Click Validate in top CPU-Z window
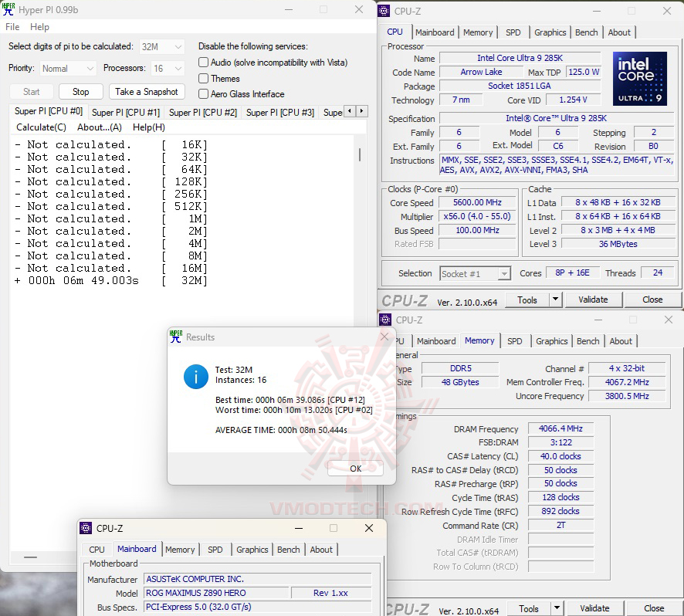 click(x=593, y=300)
